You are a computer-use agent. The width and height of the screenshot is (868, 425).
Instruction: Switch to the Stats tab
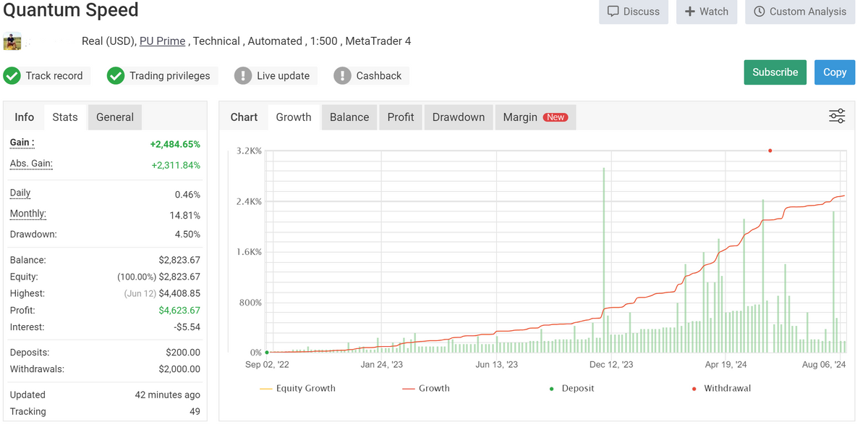(x=65, y=117)
